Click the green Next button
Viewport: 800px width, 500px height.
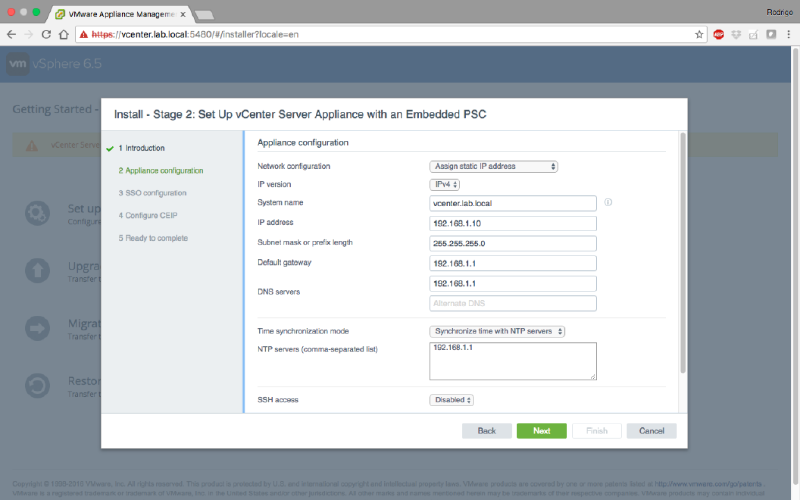[541, 431]
